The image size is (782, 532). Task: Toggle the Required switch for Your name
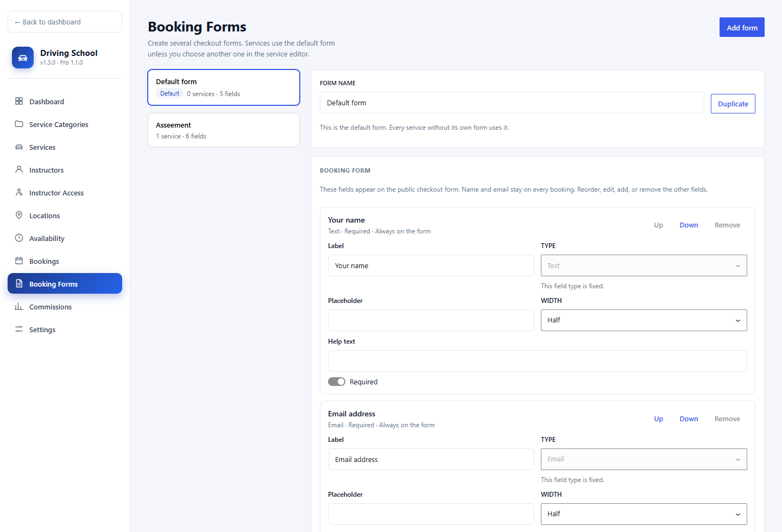[337, 382]
